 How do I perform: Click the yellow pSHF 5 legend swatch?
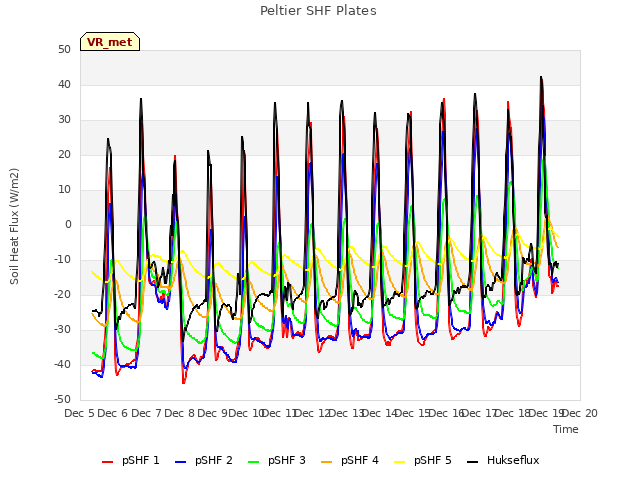(400, 462)
